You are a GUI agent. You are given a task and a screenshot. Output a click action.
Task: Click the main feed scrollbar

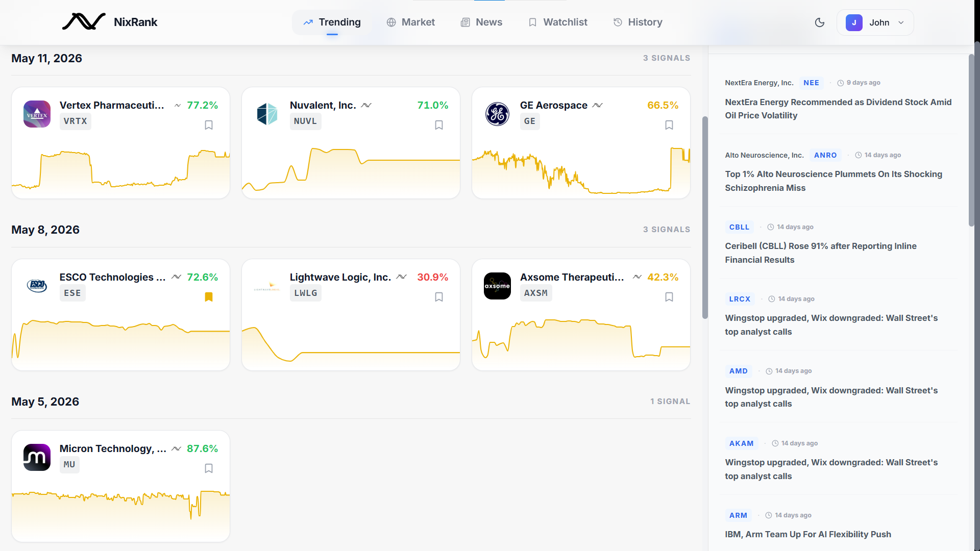tap(705, 218)
